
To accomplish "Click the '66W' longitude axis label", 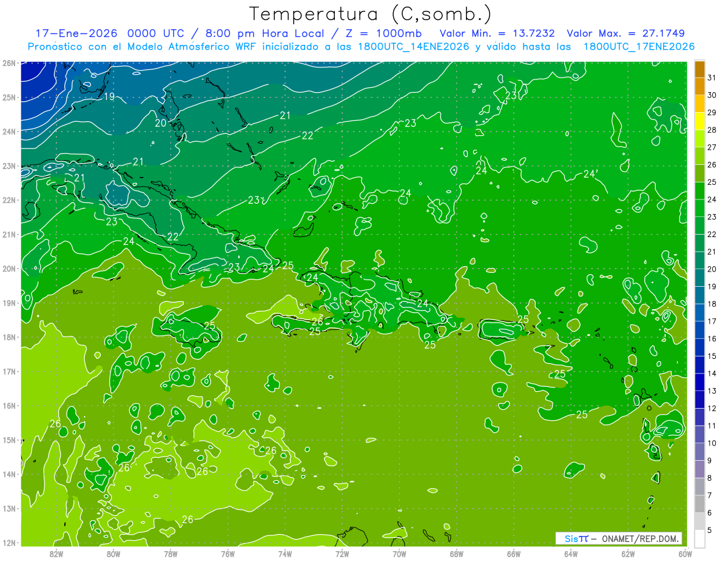I will (x=513, y=553).
